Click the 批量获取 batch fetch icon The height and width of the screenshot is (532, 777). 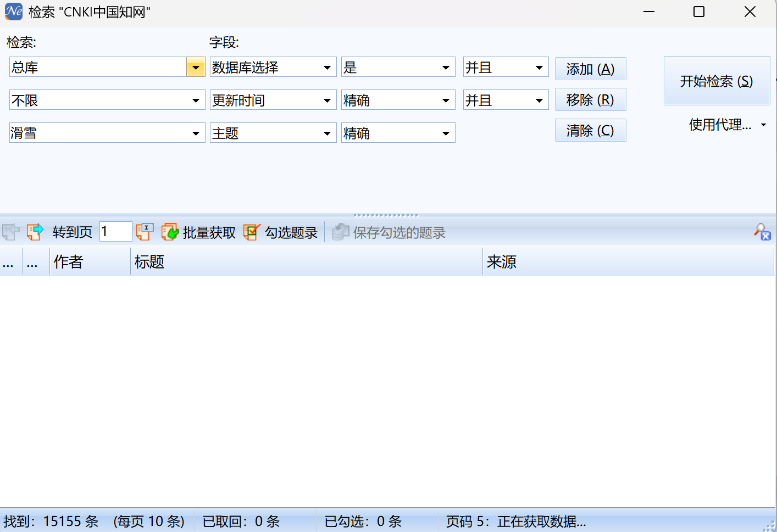click(170, 232)
